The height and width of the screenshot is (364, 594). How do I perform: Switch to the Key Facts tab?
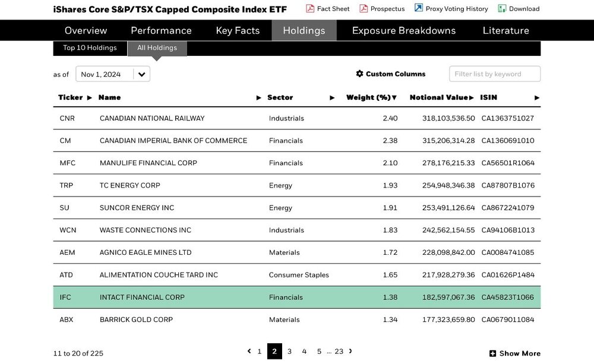click(x=238, y=30)
